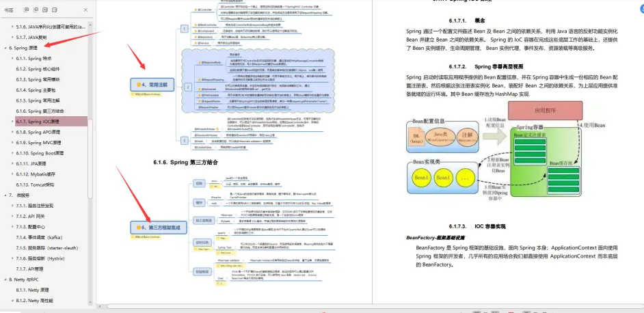Open bookmark 7.1.2. API 网关
The image size is (644, 313).
pyautogui.click(x=30, y=217)
